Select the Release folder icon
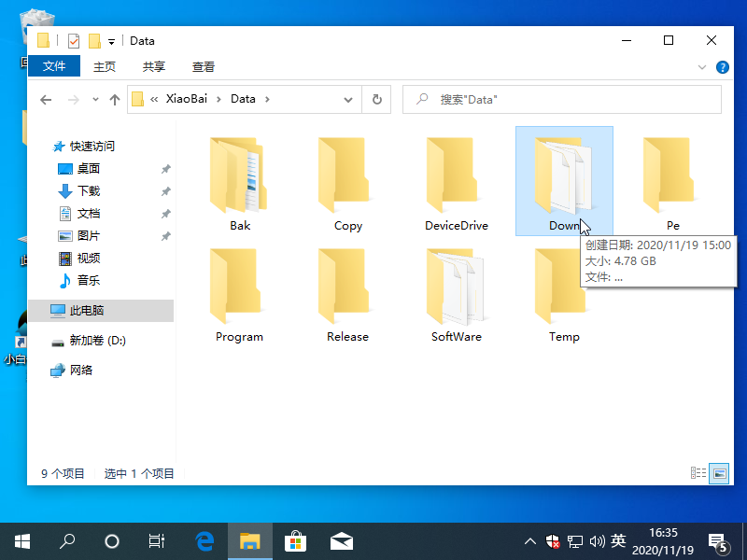 click(x=347, y=287)
